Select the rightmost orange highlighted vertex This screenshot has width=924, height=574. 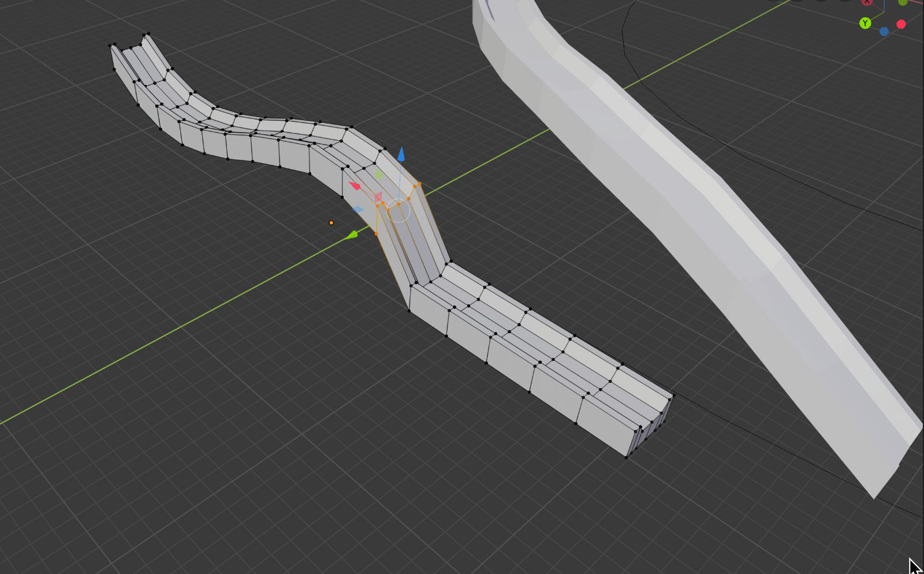pyautogui.click(x=419, y=184)
